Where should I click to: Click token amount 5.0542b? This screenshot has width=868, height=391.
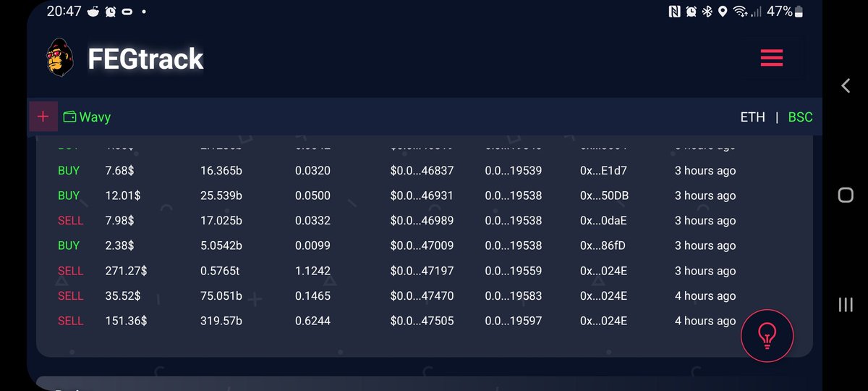click(x=221, y=245)
